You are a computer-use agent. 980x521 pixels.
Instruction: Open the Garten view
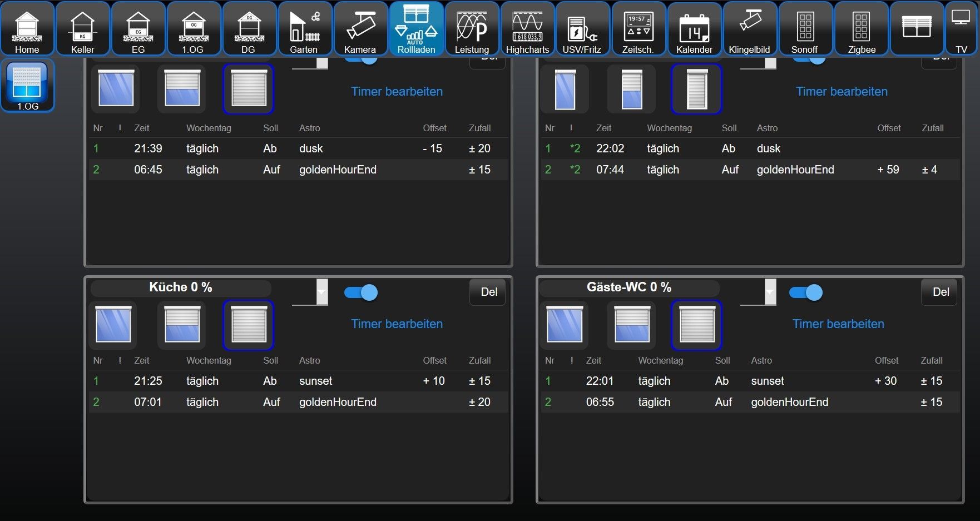[305, 28]
